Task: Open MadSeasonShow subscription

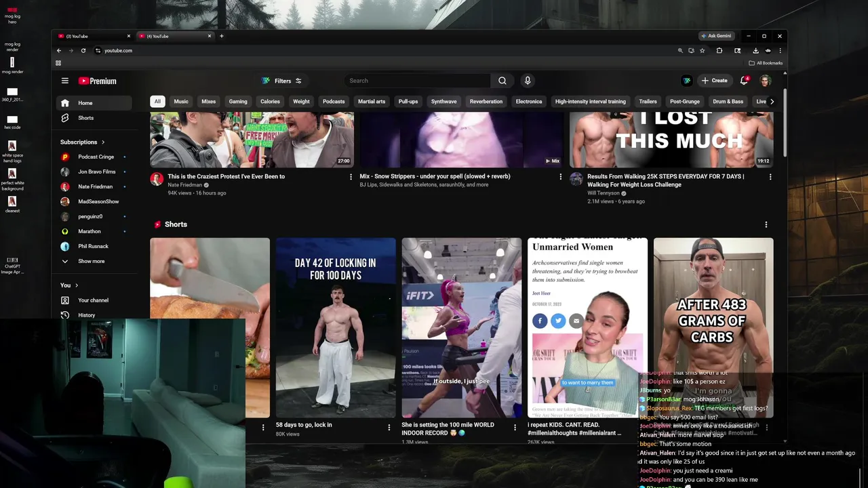Action: [94, 201]
